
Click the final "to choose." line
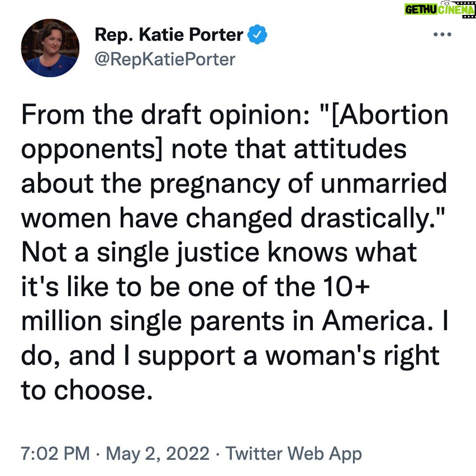(86, 390)
